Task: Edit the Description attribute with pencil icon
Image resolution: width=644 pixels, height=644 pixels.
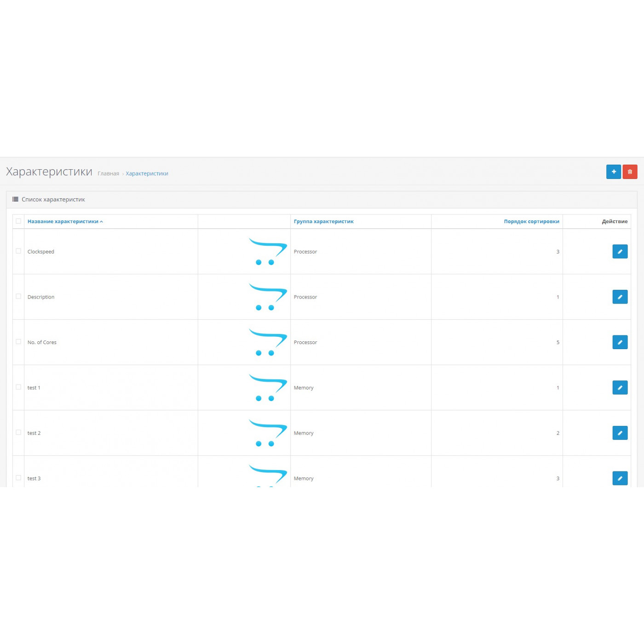Action: (620, 297)
